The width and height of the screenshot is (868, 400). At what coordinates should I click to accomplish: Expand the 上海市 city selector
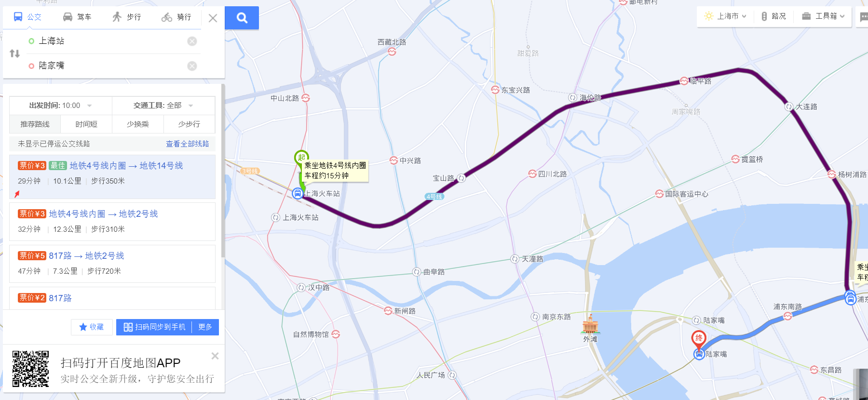point(726,16)
